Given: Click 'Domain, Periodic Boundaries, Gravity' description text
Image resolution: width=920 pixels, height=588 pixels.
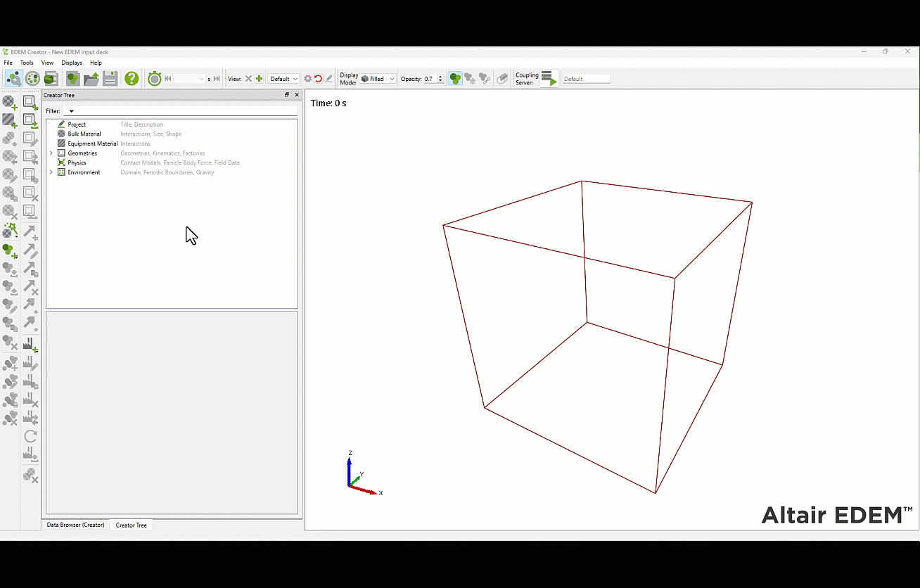Looking at the screenshot, I should tap(167, 172).
